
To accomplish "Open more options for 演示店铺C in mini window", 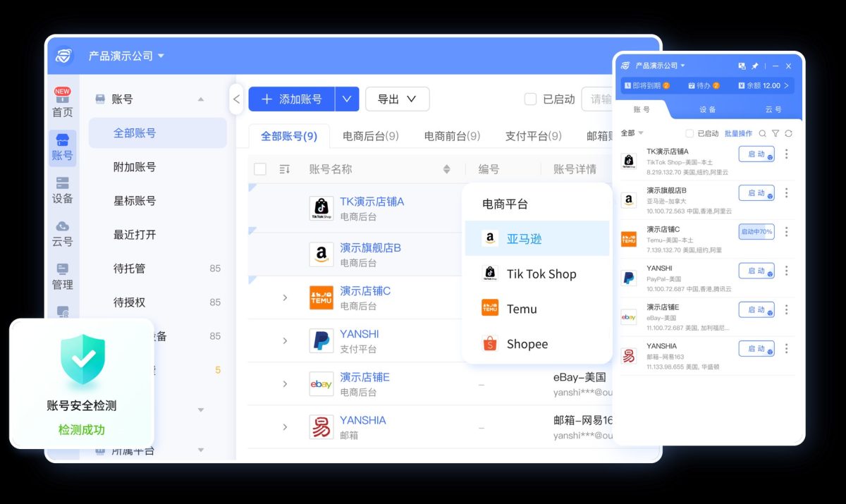I will pyautogui.click(x=787, y=231).
